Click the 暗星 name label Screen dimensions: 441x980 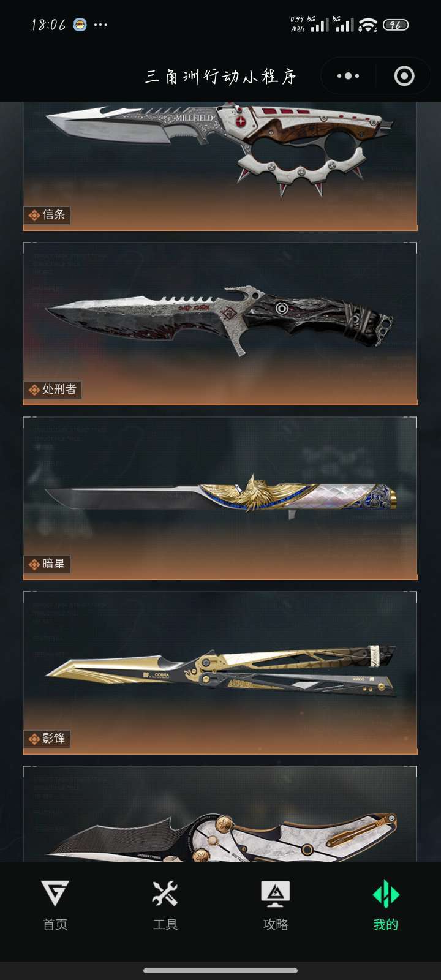click(x=53, y=563)
